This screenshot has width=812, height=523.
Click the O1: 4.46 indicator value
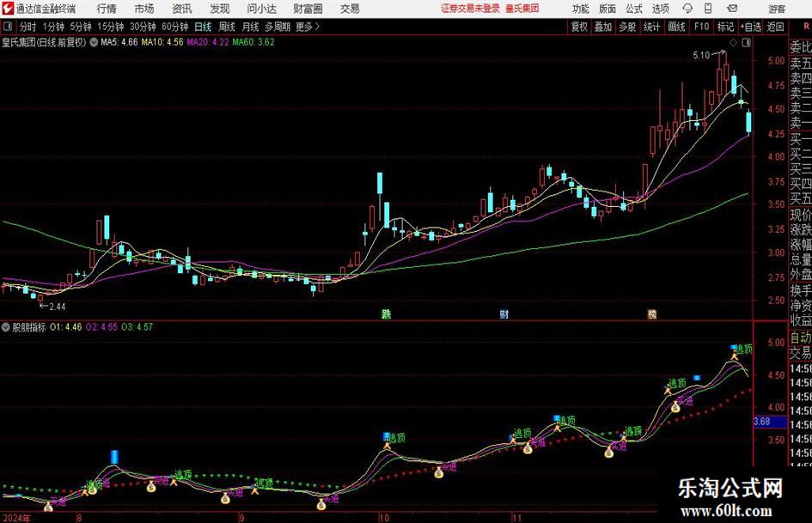pos(66,327)
